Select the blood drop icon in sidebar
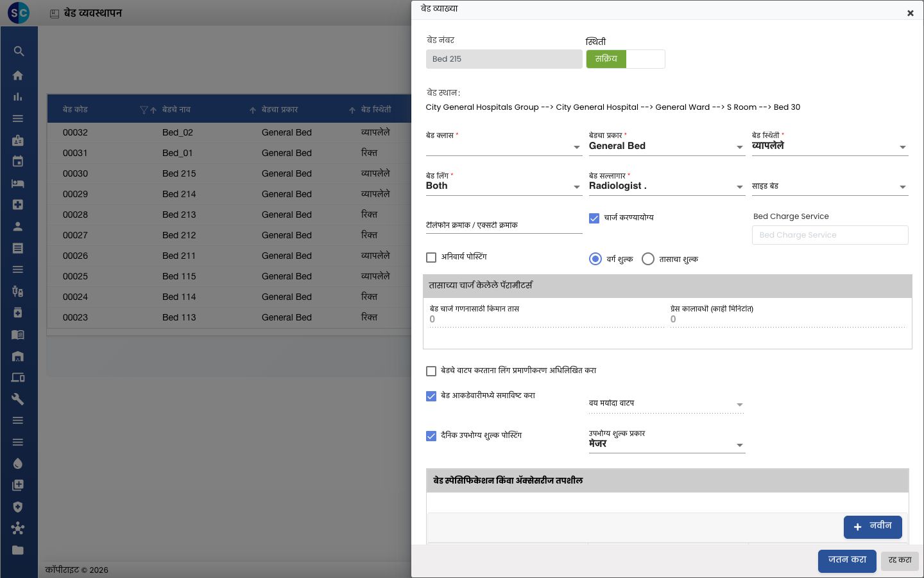This screenshot has height=578, width=924. coord(18,464)
